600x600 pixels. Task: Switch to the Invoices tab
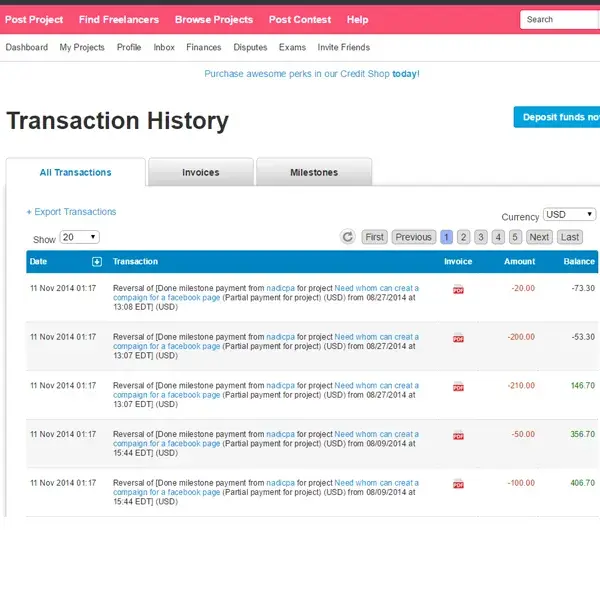pos(200,172)
